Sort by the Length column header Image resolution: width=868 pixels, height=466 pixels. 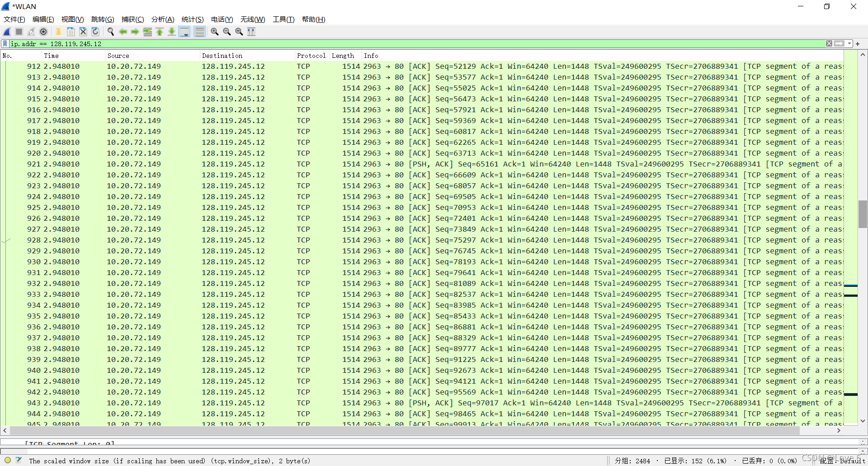click(345, 56)
